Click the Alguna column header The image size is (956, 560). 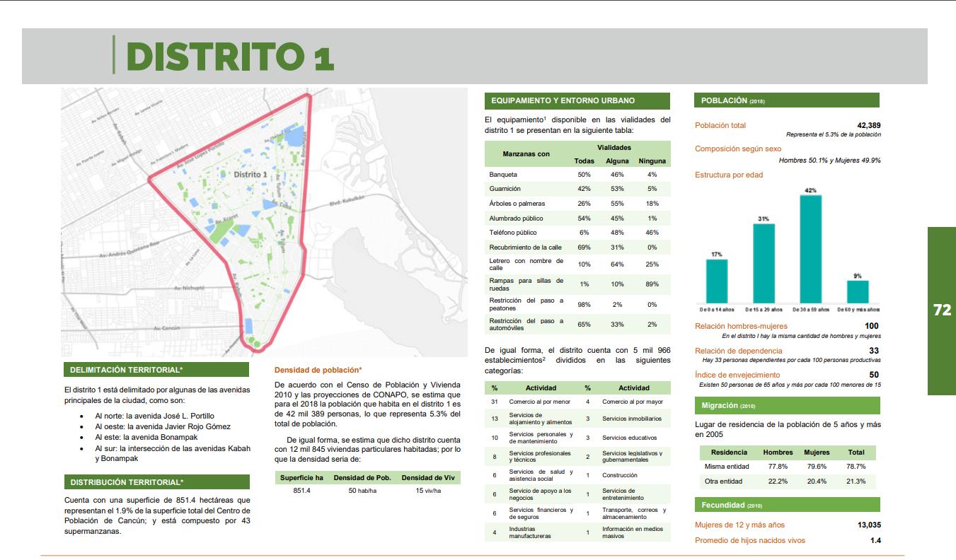(x=617, y=161)
